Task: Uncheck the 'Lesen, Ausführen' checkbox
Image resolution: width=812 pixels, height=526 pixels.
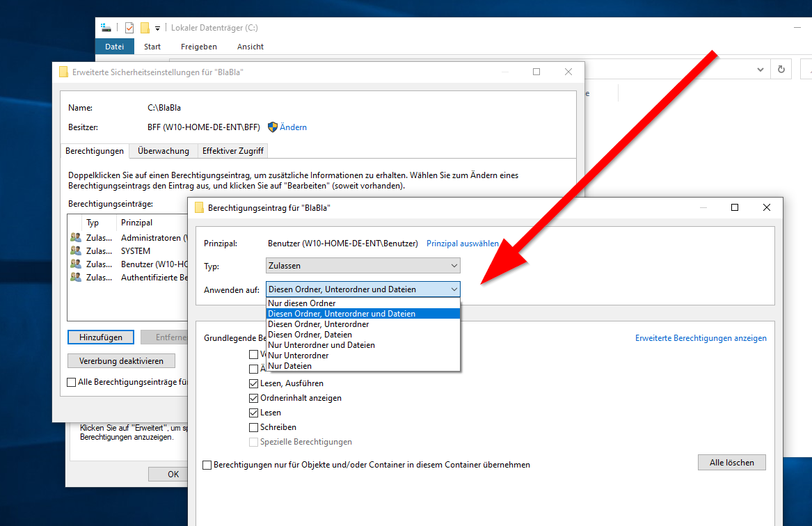Action: point(254,383)
